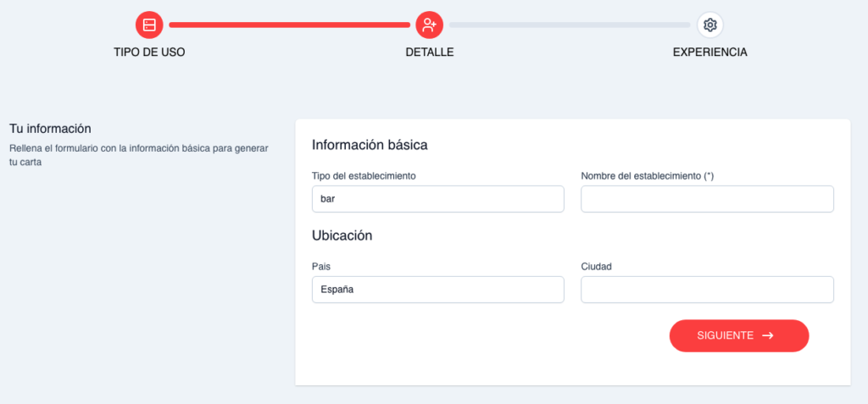Viewport: 868px width, 404px height.
Task: Click the Ubicación section heading
Action: [342, 235]
